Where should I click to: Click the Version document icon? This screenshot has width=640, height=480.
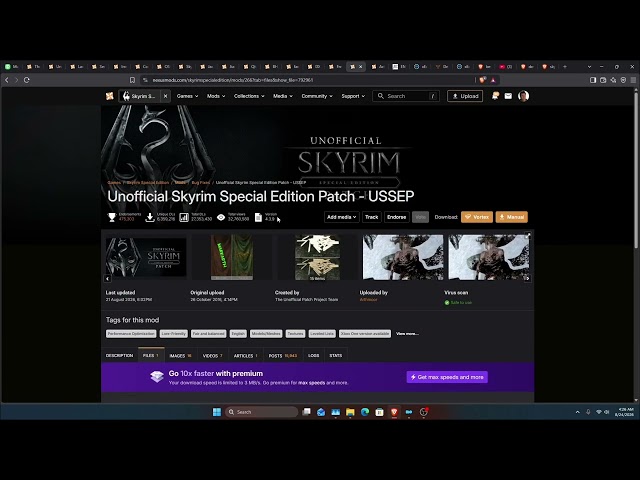tap(258, 217)
